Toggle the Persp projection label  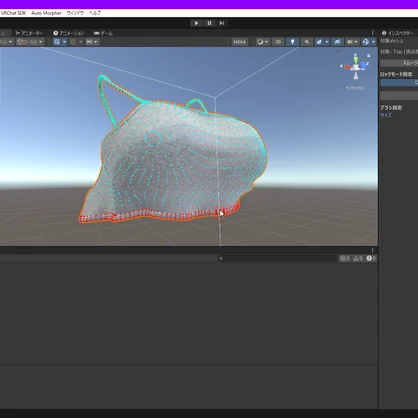click(355, 88)
